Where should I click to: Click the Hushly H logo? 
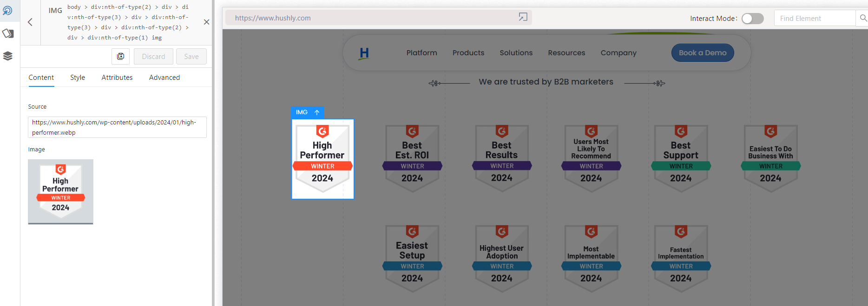[x=364, y=53]
